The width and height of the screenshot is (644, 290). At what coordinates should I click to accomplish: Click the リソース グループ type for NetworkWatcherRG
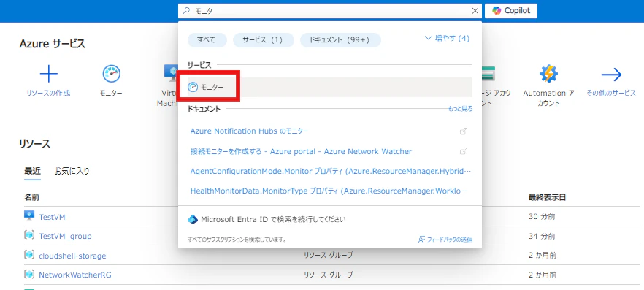328,275
